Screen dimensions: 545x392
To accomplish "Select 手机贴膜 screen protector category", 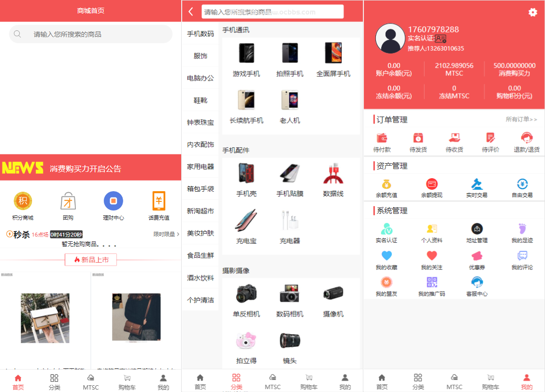I will [290, 180].
